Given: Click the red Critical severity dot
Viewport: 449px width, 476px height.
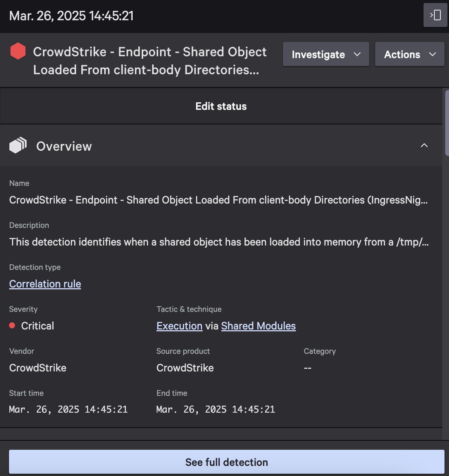Looking at the screenshot, I should (12, 325).
